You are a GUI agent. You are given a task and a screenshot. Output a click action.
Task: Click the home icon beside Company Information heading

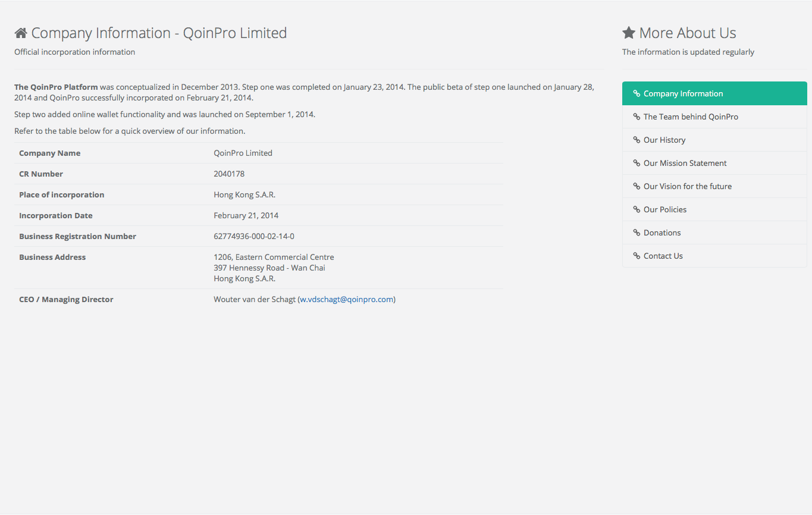(x=21, y=33)
